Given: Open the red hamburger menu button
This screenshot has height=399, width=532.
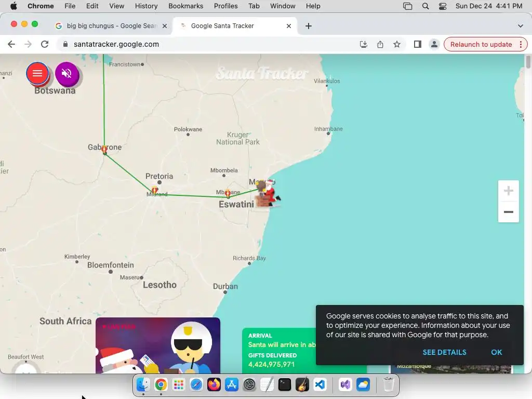Looking at the screenshot, I should click(x=37, y=73).
